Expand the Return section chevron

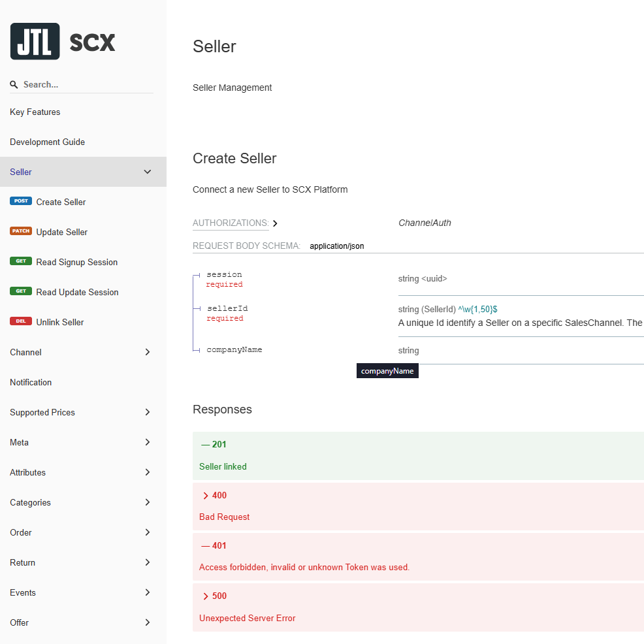(x=148, y=562)
